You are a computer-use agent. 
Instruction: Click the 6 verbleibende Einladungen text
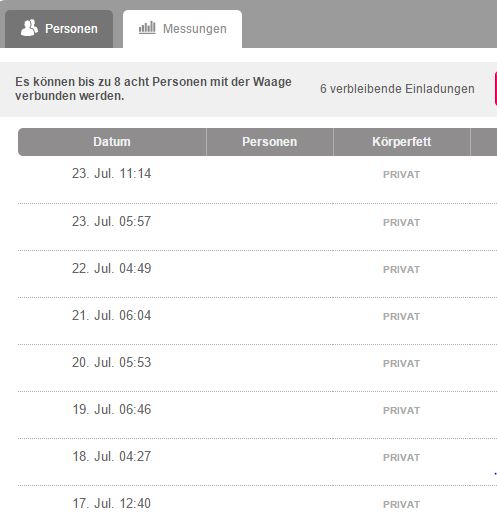397,89
